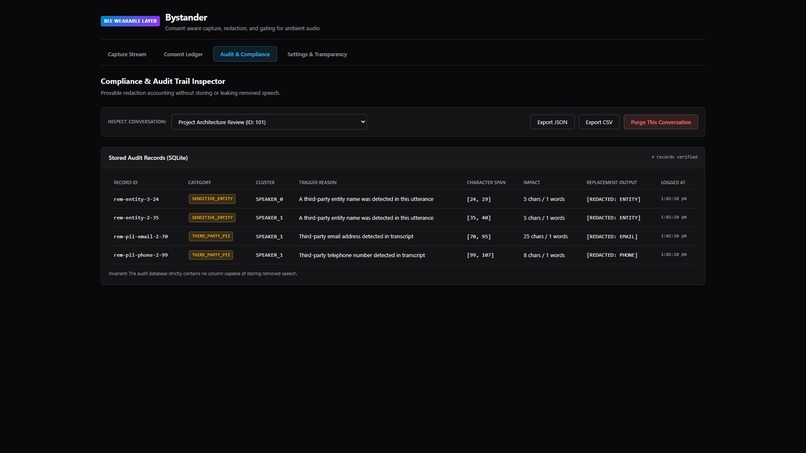
Task: Click THIRD_PARTY_PII tag in phone row
Action: pyautogui.click(x=211, y=255)
